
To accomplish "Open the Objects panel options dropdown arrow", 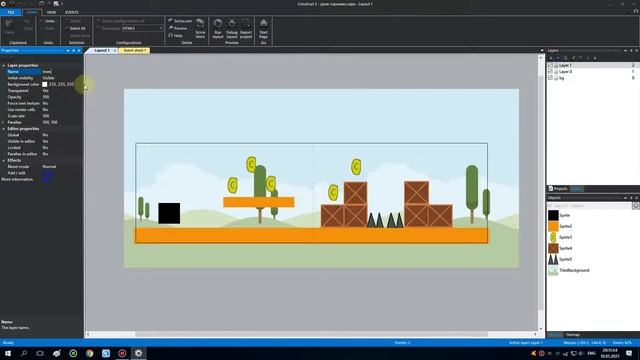I will (x=625, y=198).
